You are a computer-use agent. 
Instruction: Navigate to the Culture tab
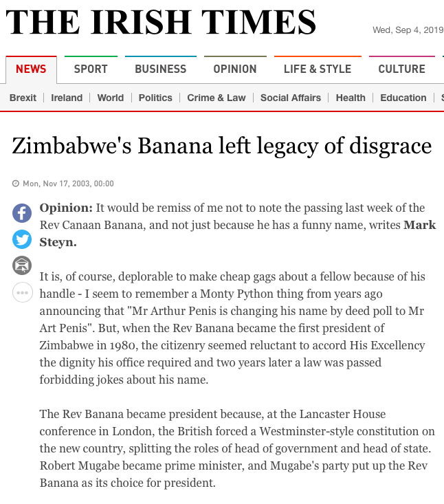coord(401,69)
